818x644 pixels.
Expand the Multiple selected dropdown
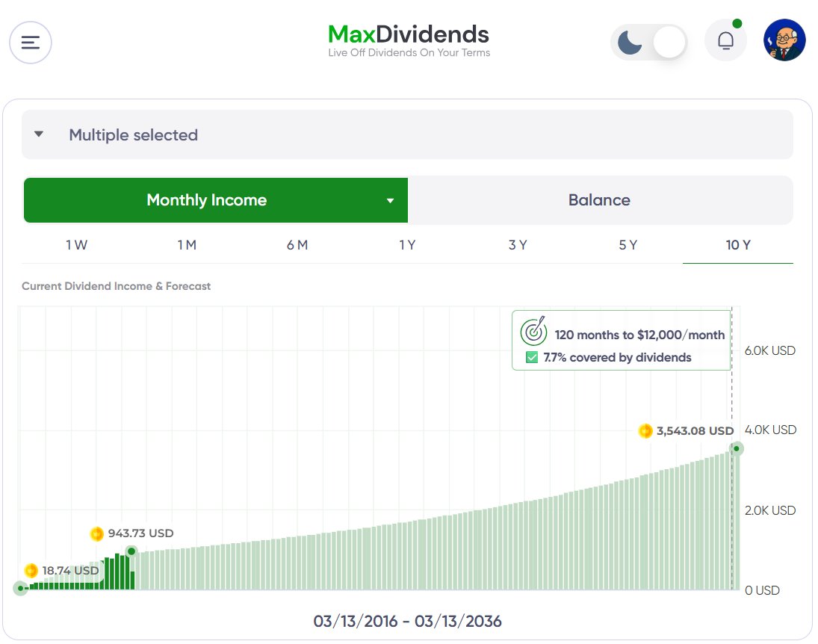coord(407,134)
